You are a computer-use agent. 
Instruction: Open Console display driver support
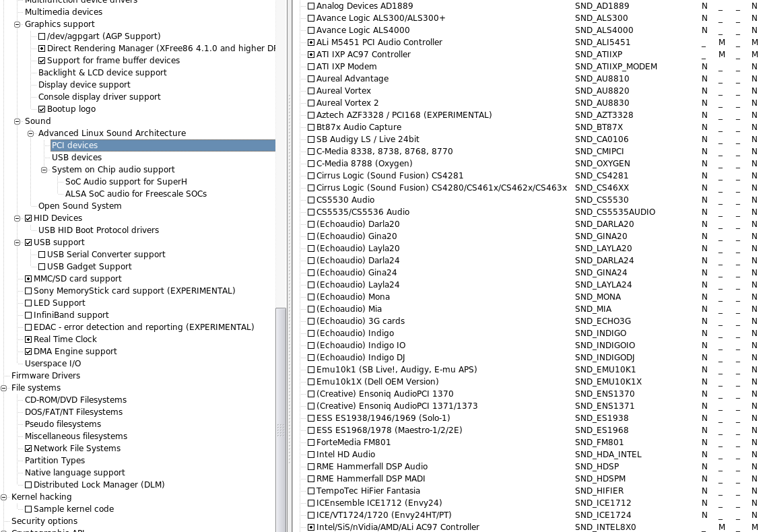tap(100, 97)
